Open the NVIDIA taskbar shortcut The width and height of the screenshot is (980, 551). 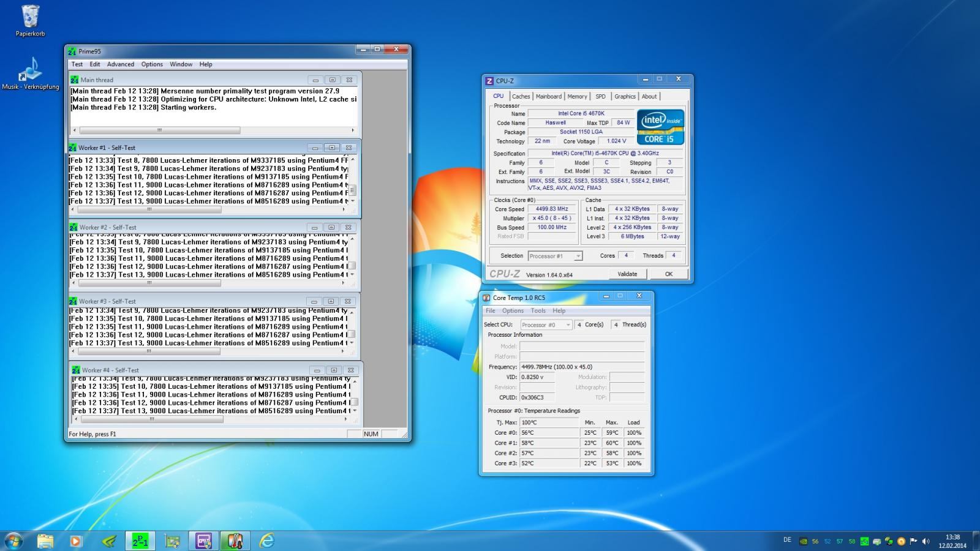point(108,541)
